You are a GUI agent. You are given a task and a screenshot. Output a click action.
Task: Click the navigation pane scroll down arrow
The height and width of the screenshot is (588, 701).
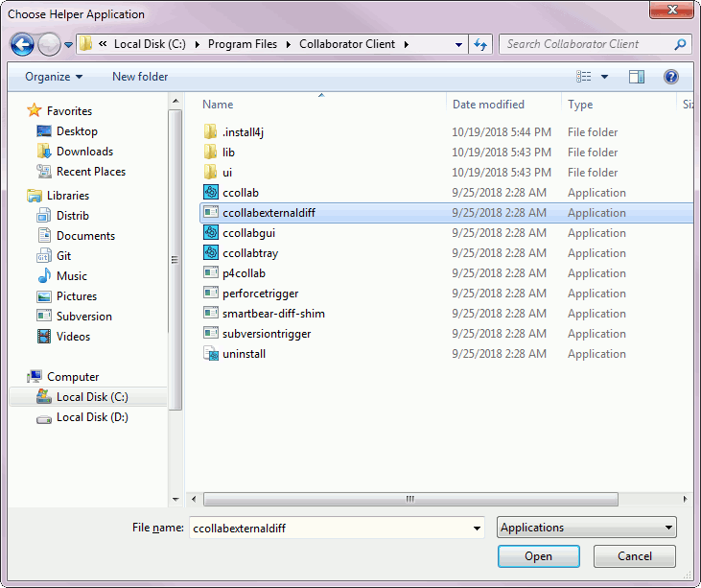pos(175,500)
